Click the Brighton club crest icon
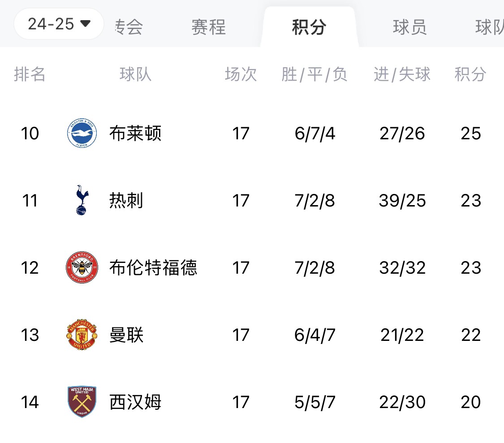Viewport: 504px width, 443px height. [82, 133]
